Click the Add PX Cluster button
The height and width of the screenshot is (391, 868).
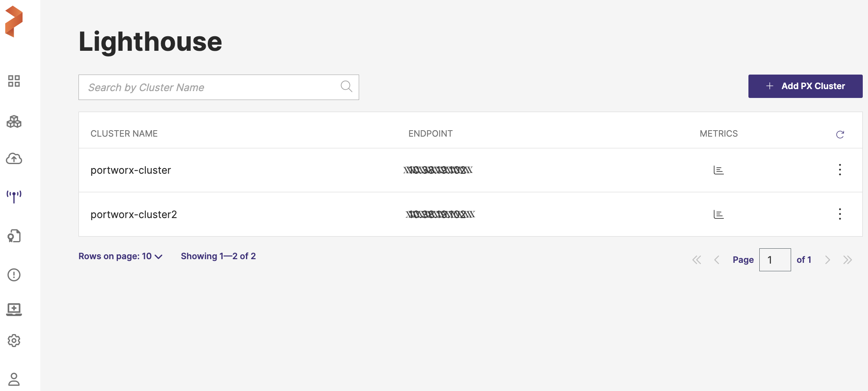coord(805,86)
